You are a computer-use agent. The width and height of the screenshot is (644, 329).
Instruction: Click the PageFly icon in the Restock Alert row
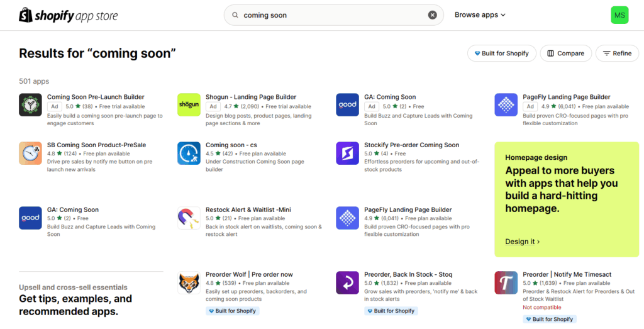pos(347,218)
